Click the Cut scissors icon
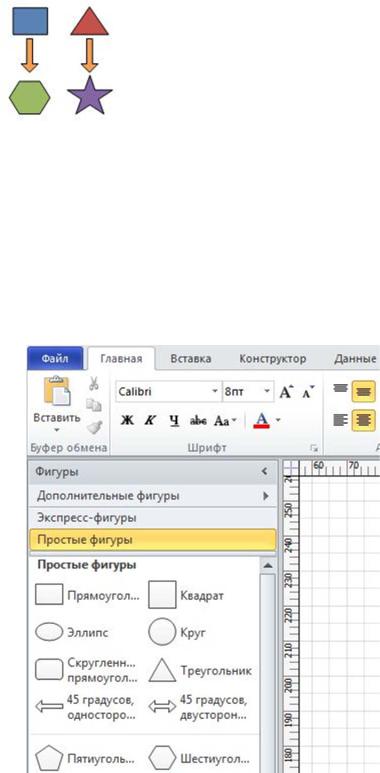 (94, 383)
